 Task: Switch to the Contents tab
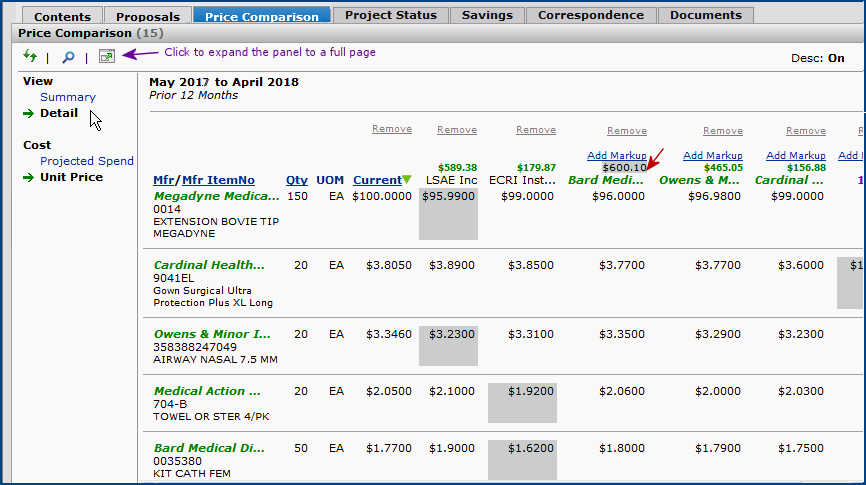[62, 16]
